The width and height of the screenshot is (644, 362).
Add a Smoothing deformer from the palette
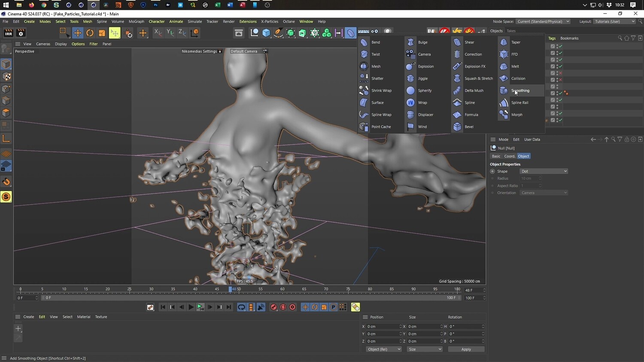[x=520, y=90]
